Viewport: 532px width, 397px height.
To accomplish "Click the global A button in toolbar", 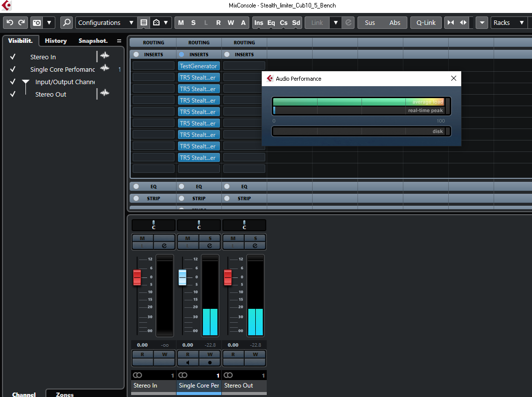I will [243, 23].
